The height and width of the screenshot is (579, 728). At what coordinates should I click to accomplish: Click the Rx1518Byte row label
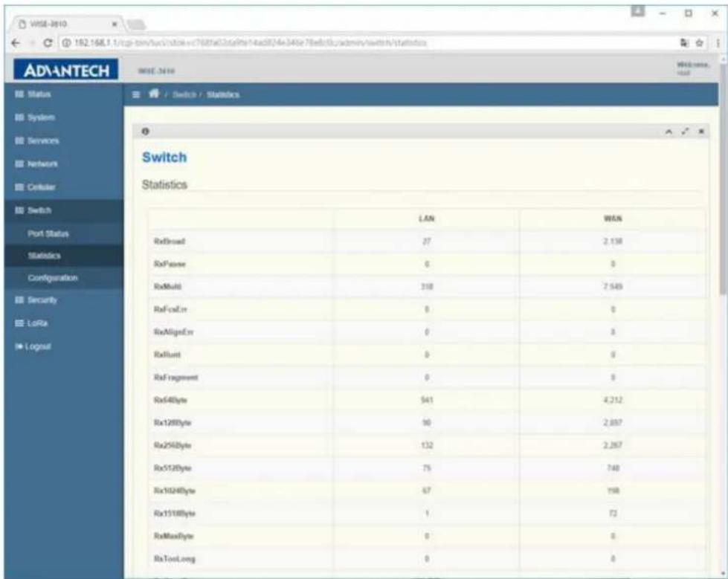pos(175,514)
